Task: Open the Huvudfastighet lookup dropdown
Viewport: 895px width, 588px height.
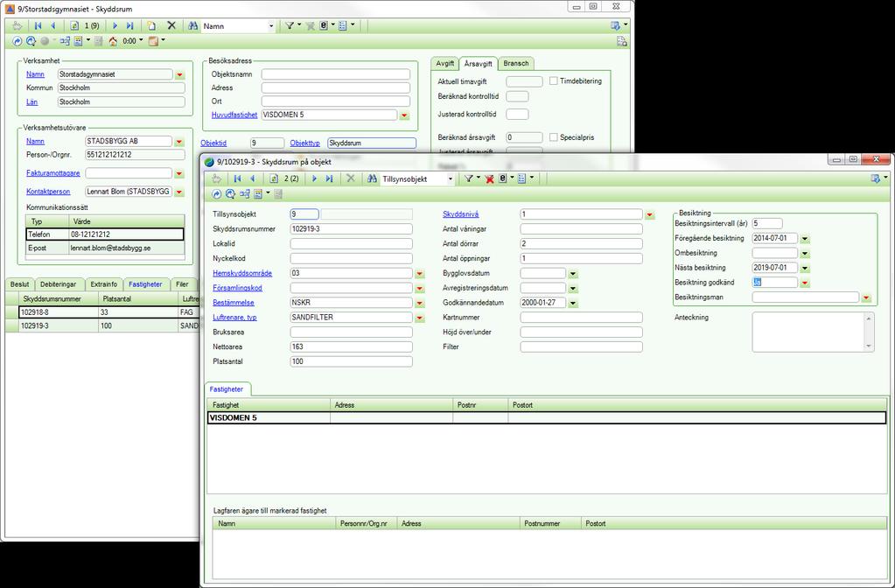Action: pos(404,115)
